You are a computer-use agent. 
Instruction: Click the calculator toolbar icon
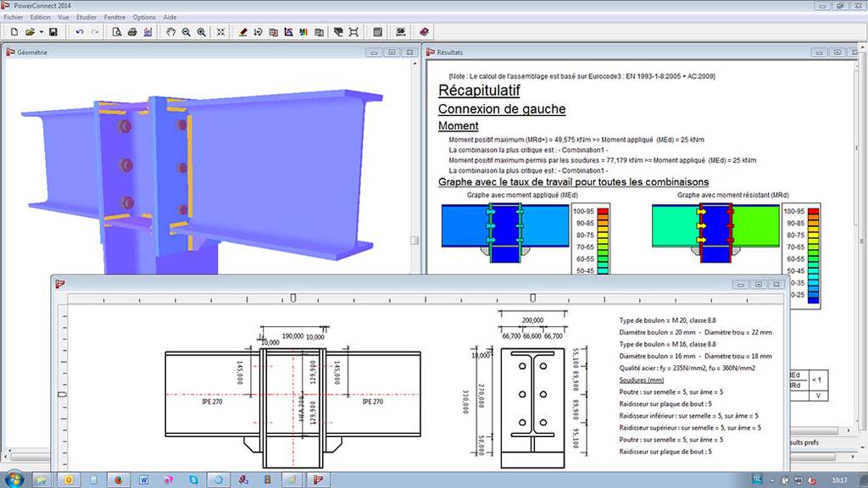[377, 32]
